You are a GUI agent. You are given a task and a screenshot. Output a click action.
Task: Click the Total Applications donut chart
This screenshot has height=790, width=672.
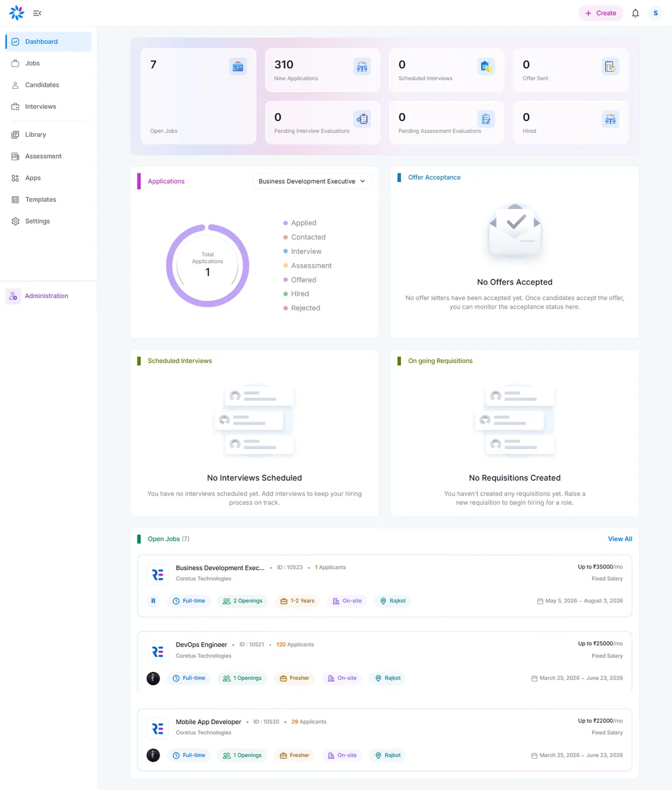coord(208,266)
